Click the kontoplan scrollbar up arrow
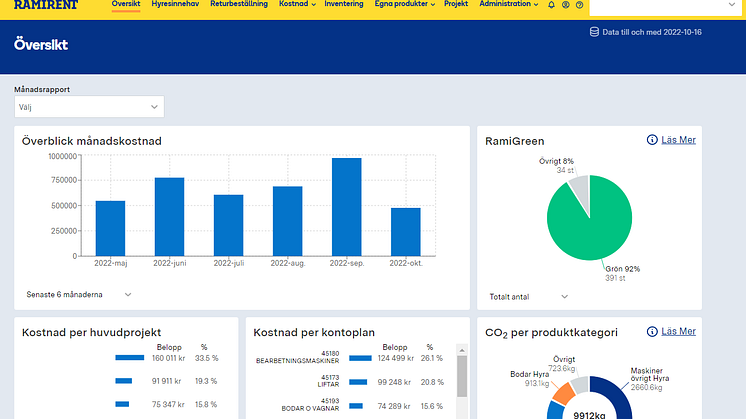The image size is (746, 419). (x=461, y=350)
